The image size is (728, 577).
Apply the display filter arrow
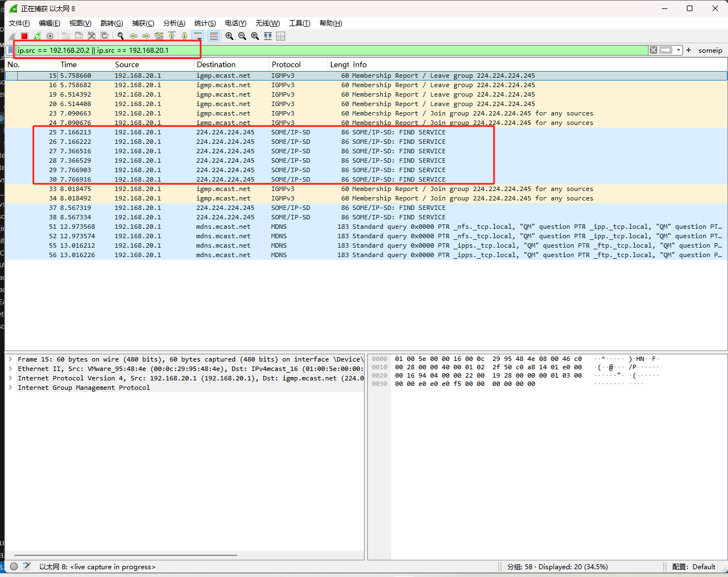(x=666, y=50)
